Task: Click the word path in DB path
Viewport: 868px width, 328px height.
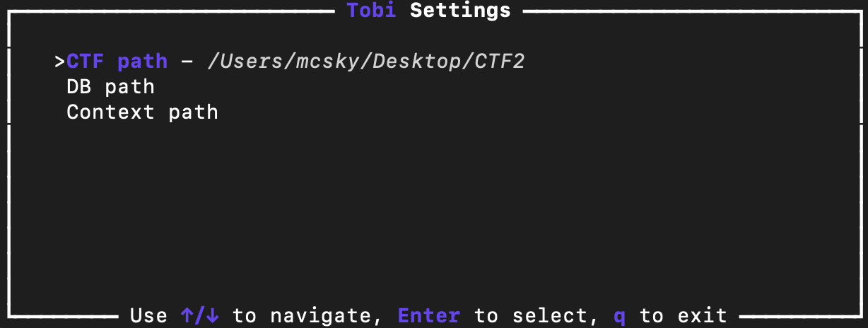Action: [130, 88]
